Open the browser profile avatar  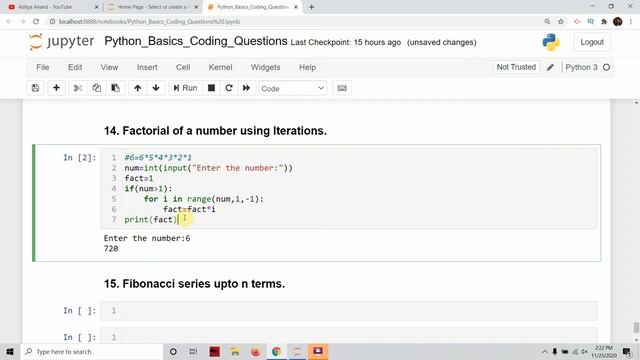(618, 22)
